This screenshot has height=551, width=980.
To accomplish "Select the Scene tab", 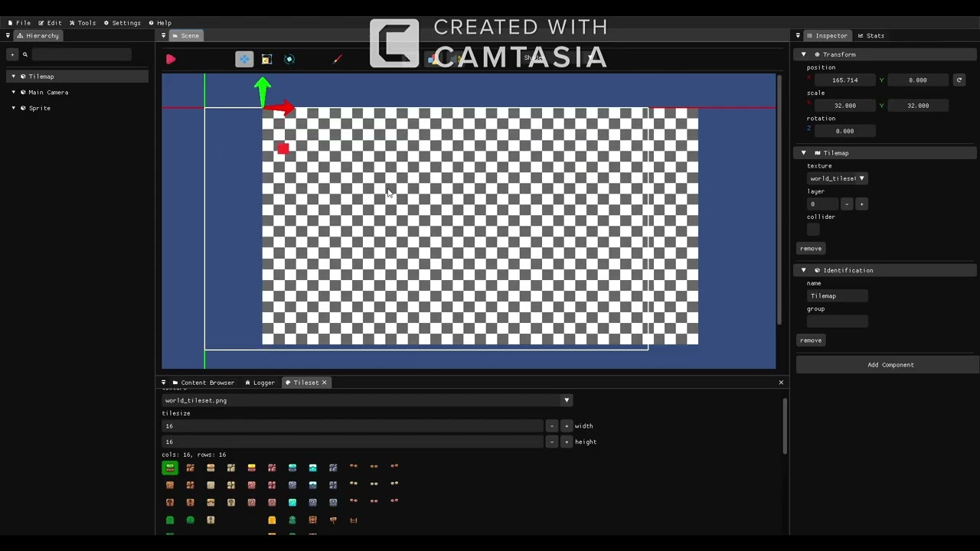I will coord(185,36).
